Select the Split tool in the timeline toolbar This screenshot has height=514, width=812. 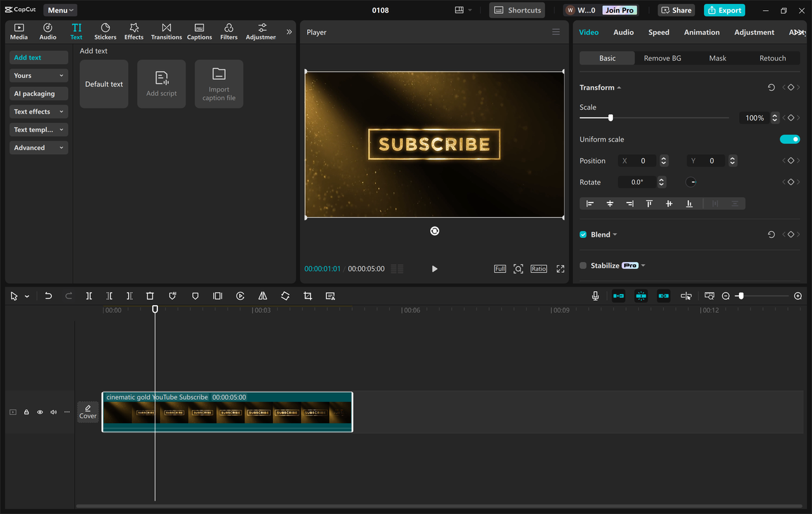click(89, 296)
